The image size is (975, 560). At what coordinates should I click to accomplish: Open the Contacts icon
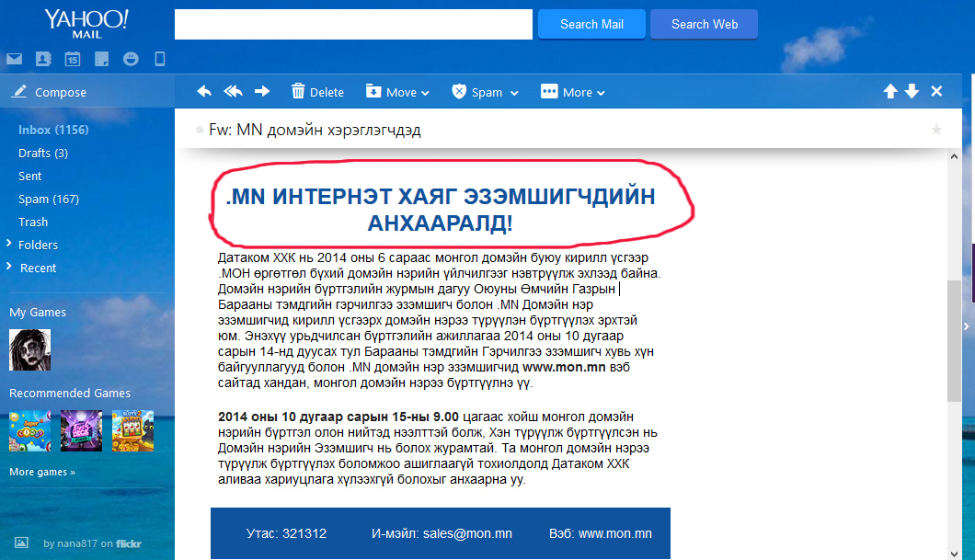coord(43,59)
